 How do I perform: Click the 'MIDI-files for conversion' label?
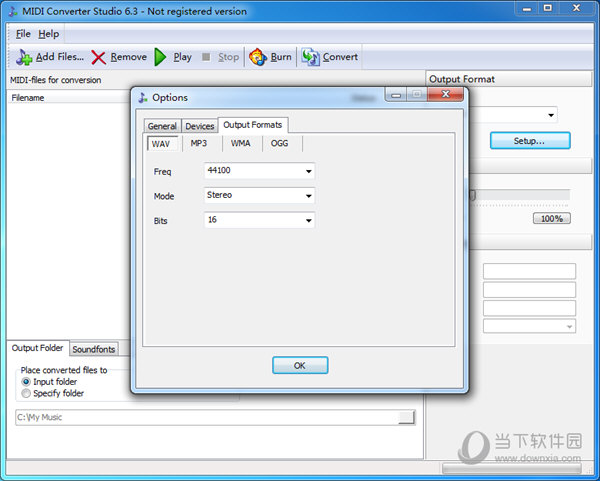[x=55, y=80]
